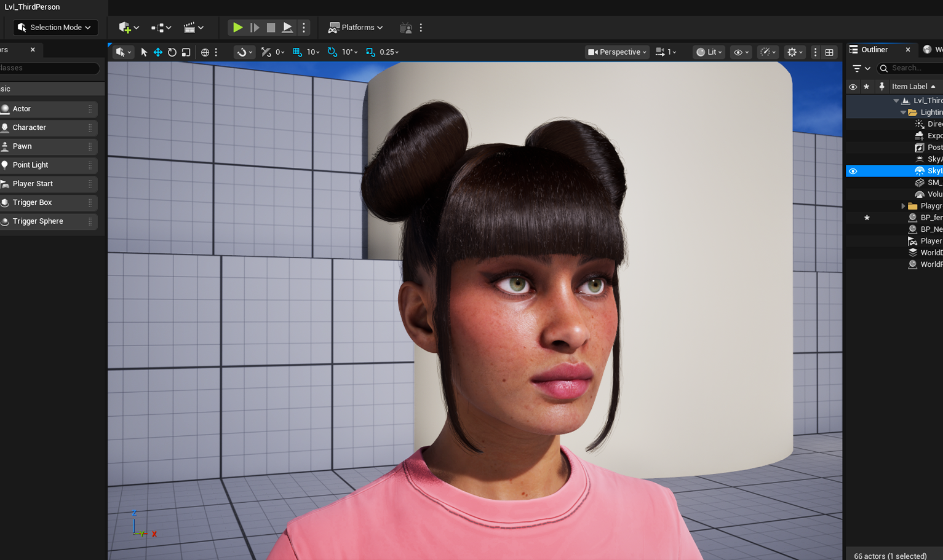Add Trigger Sphere from Place Actors list
This screenshot has height=560, width=943.
coord(49,221)
